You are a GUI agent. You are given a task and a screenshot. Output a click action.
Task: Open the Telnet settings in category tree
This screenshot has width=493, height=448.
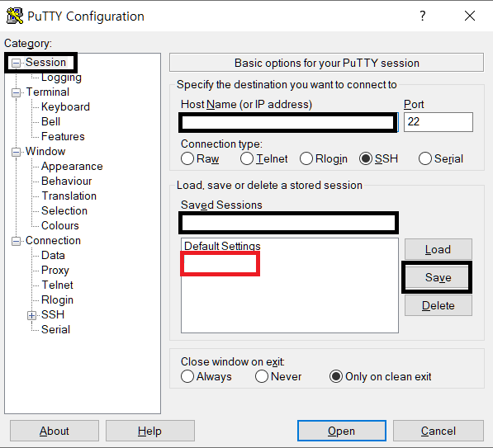click(x=57, y=285)
